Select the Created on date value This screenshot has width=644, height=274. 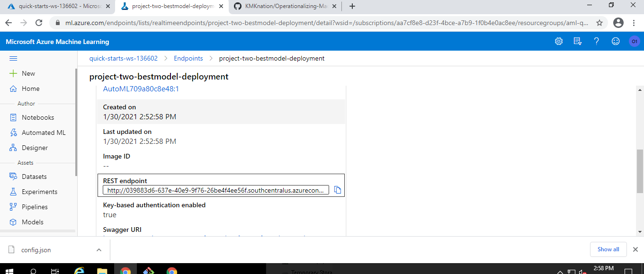[x=140, y=116]
